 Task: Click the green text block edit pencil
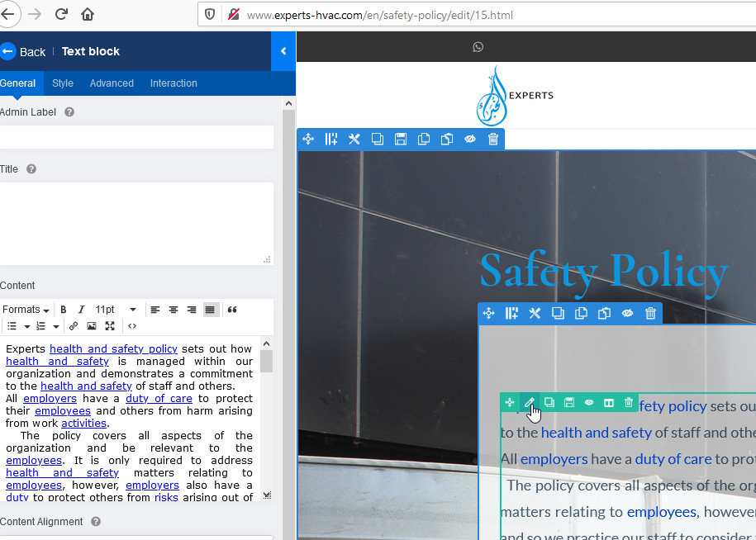pos(530,402)
